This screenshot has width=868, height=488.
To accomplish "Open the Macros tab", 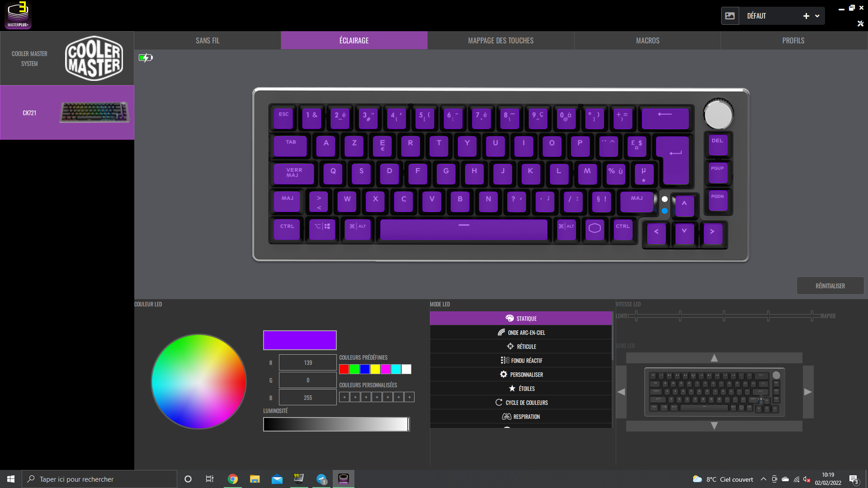I will click(x=647, y=41).
